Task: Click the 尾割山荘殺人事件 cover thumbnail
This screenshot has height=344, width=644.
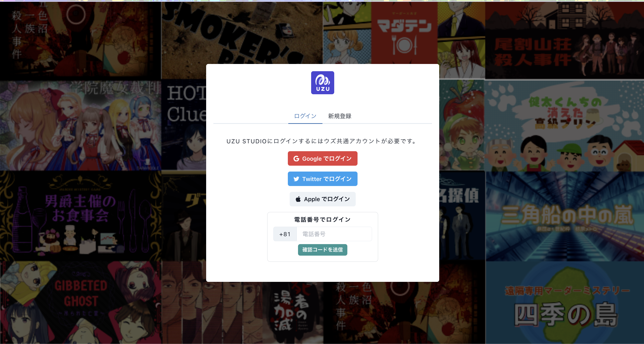Action: click(x=565, y=40)
